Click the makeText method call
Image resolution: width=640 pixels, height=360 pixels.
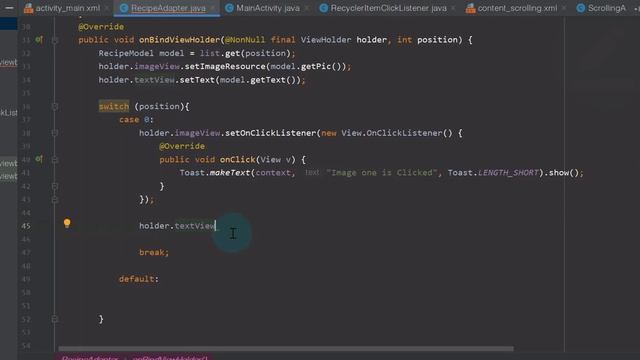(229, 173)
